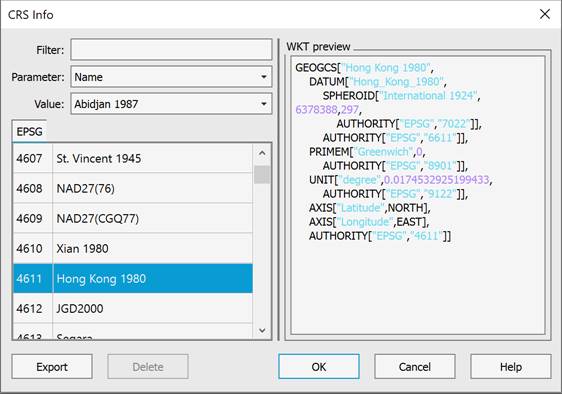Select row Xian 1980

pos(133,248)
